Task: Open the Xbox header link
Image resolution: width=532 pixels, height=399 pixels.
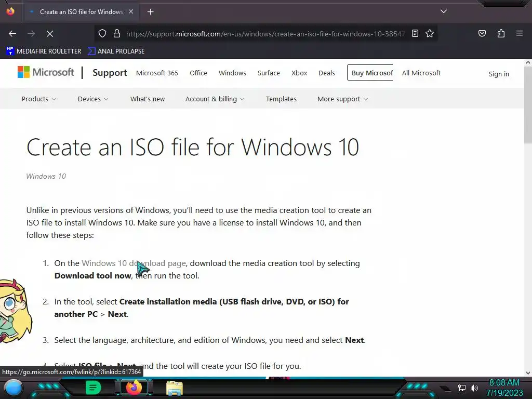Action: pyautogui.click(x=299, y=73)
